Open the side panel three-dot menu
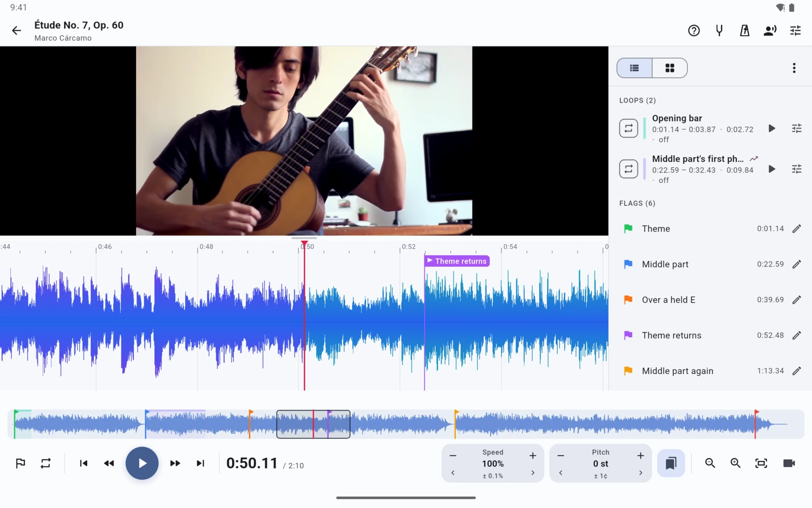The height and width of the screenshot is (508, 812). pyautogui.click(x=794, y=68)
